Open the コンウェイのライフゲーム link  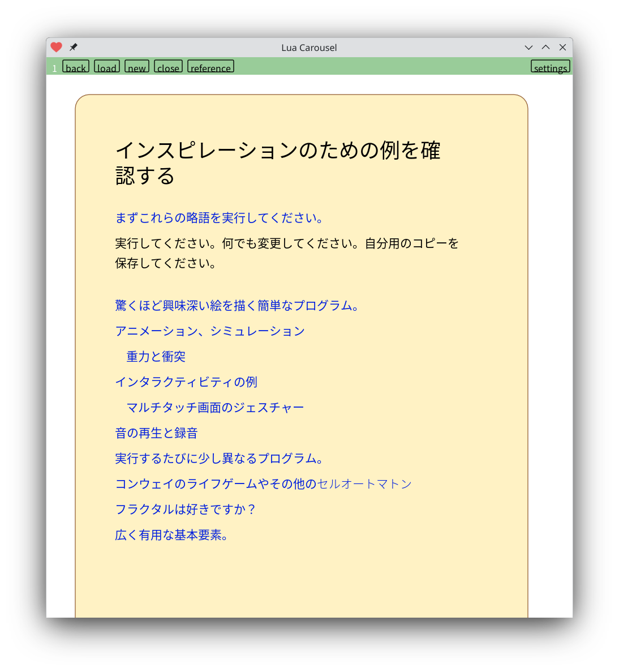(x=215, y=484)
